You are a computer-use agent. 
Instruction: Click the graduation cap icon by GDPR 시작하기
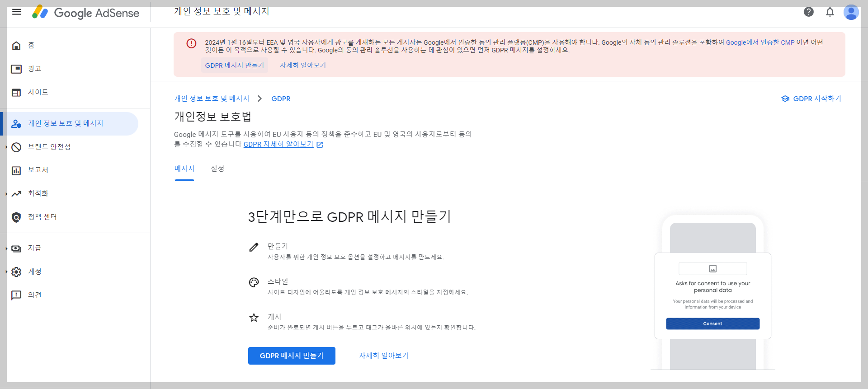point(785,98)
